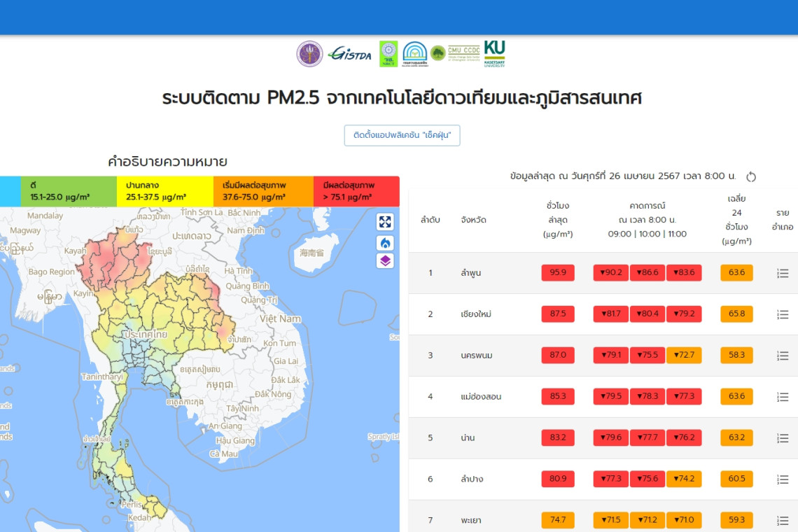Open district list for เชียงใหม่
This screenshot has width=798, height=532.
tap(783, 314)
